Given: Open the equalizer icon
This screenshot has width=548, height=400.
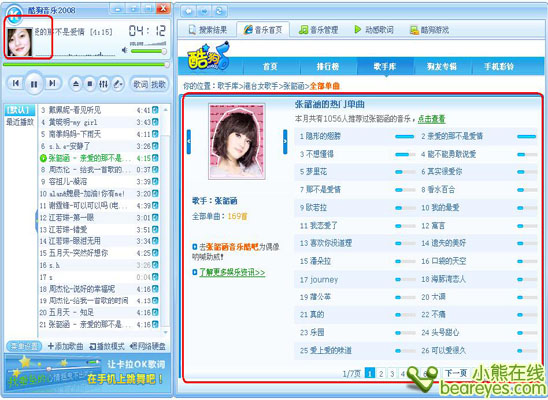Looking at the screenshot, I should click(103, 84).
